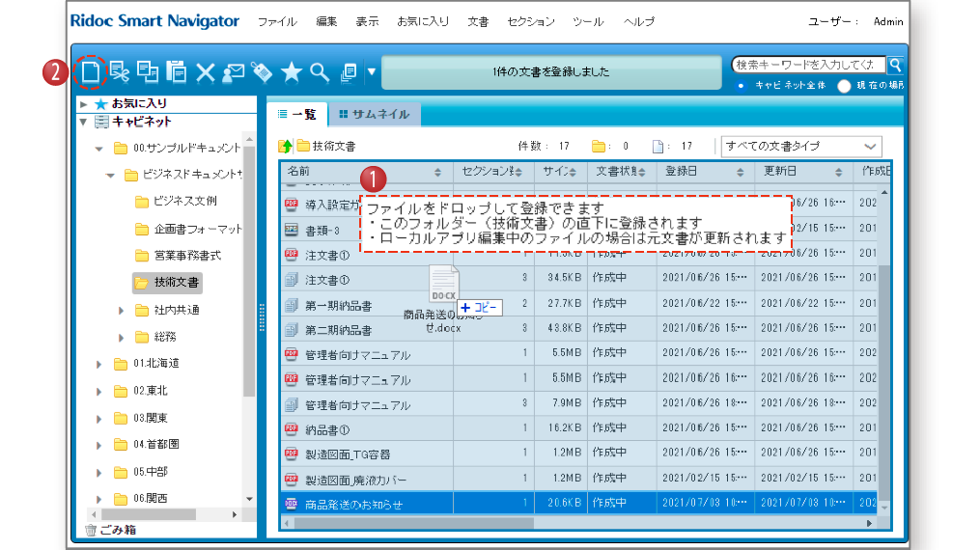The height and width of the screenshot is (550, 980).
Task: Collapse the キャビネット tree node
Action: [x=84, y=122]
